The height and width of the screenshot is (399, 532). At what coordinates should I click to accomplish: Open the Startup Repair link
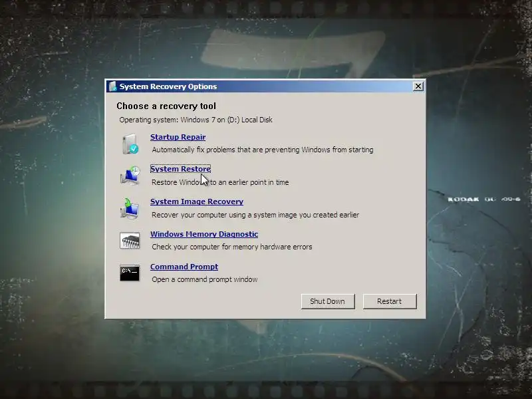tap(178, 137)
